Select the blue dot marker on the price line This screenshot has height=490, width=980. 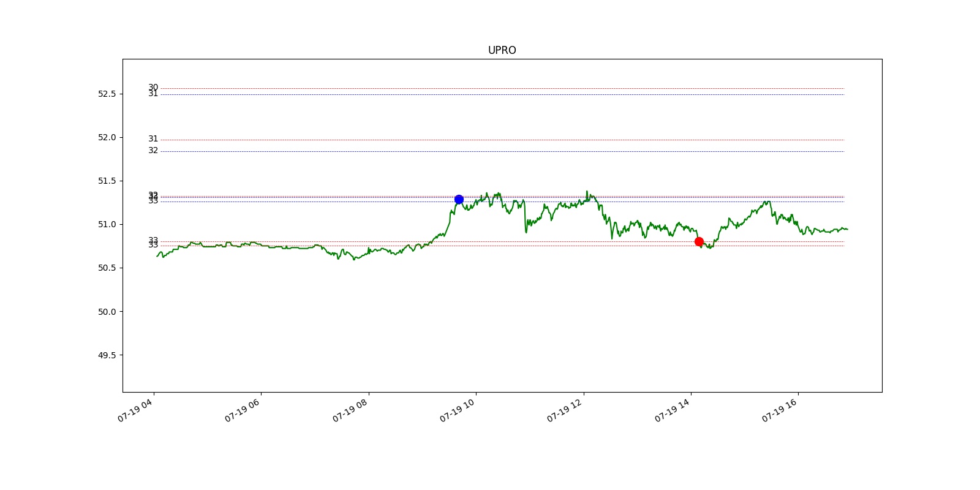(459, 199)
